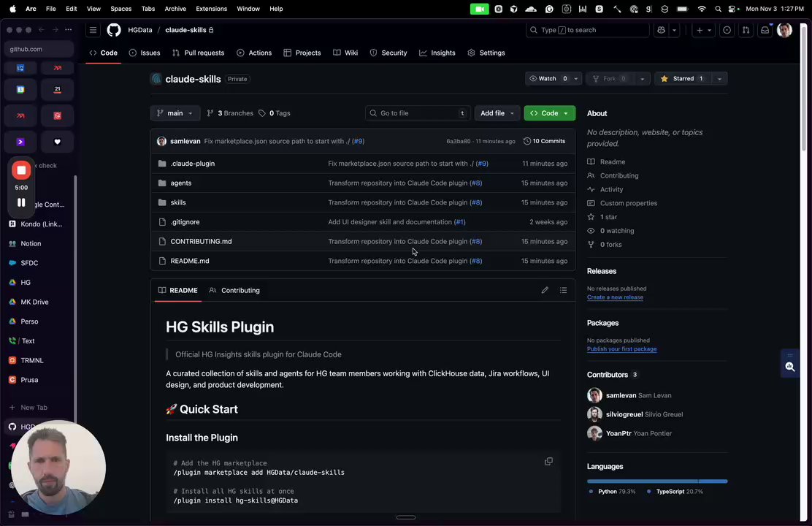Open the Copilot chat icon
The width and height of the screenshot is (812, 526).
[x=662, y=30]
